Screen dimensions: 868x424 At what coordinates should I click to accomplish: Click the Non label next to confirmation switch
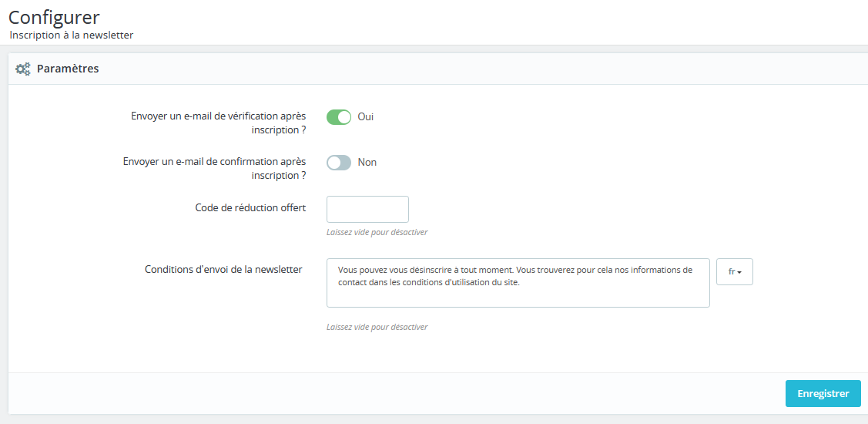[367, 163]
